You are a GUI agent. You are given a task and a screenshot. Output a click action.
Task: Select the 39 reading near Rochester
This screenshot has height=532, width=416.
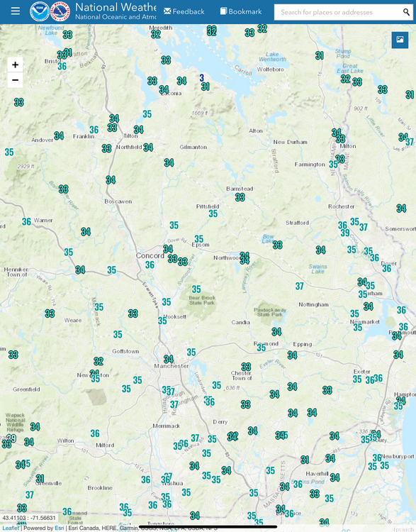point(345,233)
